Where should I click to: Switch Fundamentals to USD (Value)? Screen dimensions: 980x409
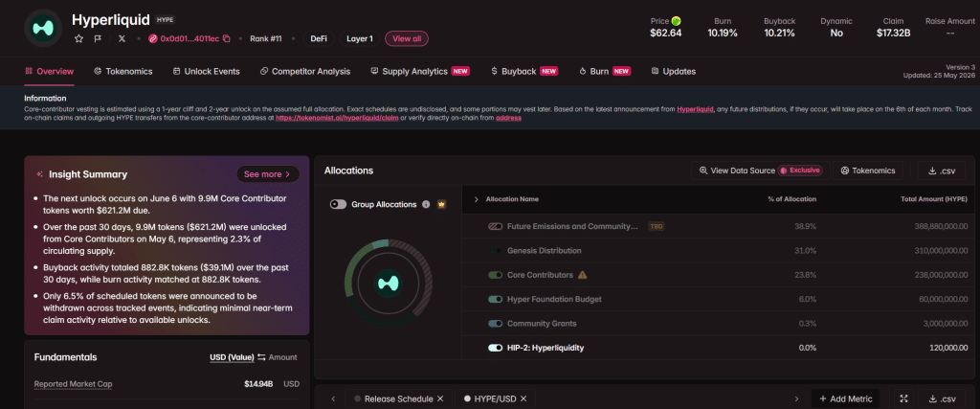(x=232, y=357)
